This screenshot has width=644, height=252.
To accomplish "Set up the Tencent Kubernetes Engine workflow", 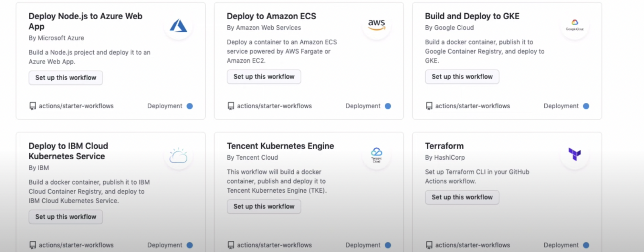I will click(264, 207).
